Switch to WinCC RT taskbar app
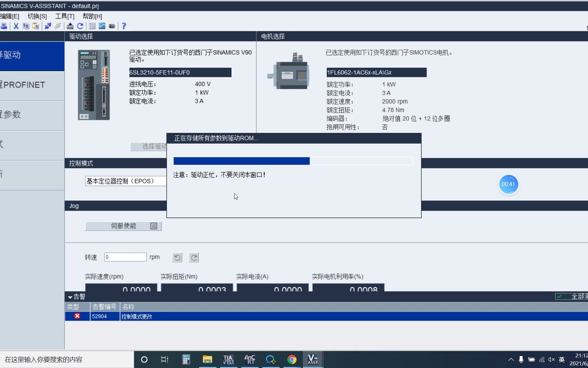The height and width of the screenshot is (368, 588). point(250,359)
